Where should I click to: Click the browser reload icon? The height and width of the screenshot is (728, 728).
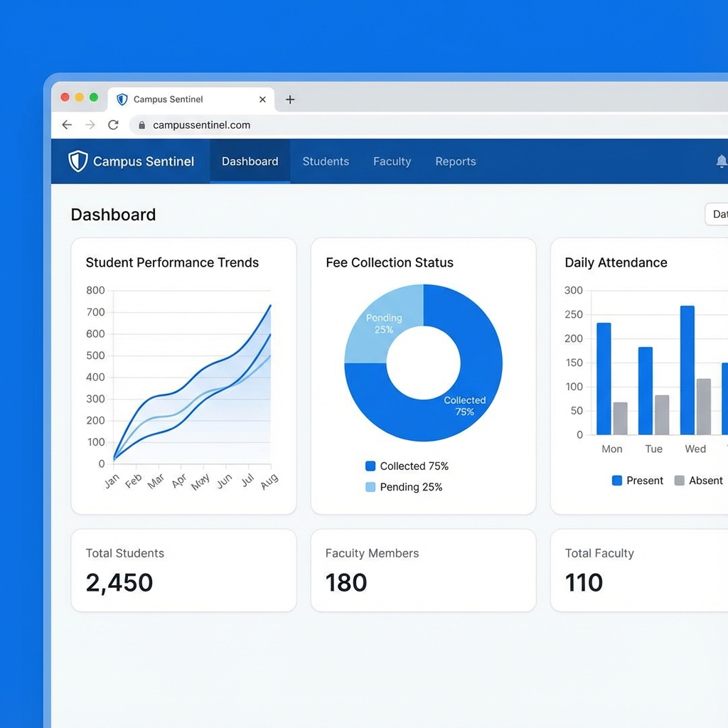coord(113,124)
